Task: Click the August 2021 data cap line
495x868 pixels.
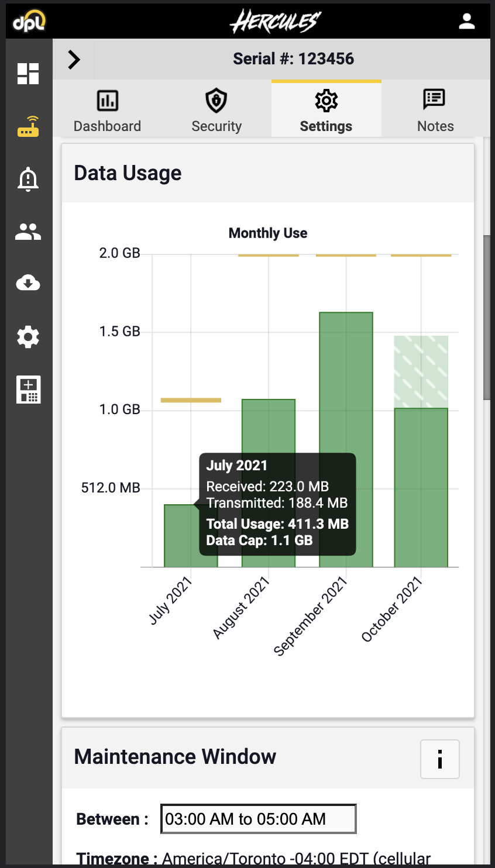Action: 269,255
